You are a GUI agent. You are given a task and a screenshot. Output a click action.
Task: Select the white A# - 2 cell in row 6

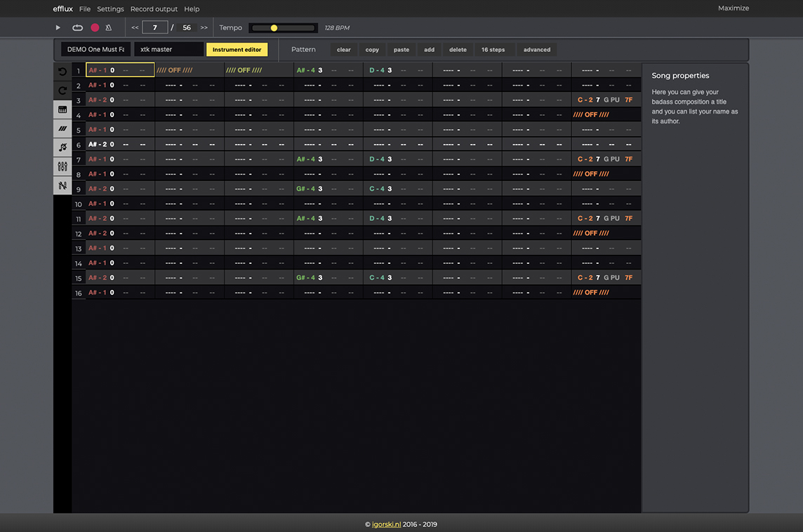(120, 145)
